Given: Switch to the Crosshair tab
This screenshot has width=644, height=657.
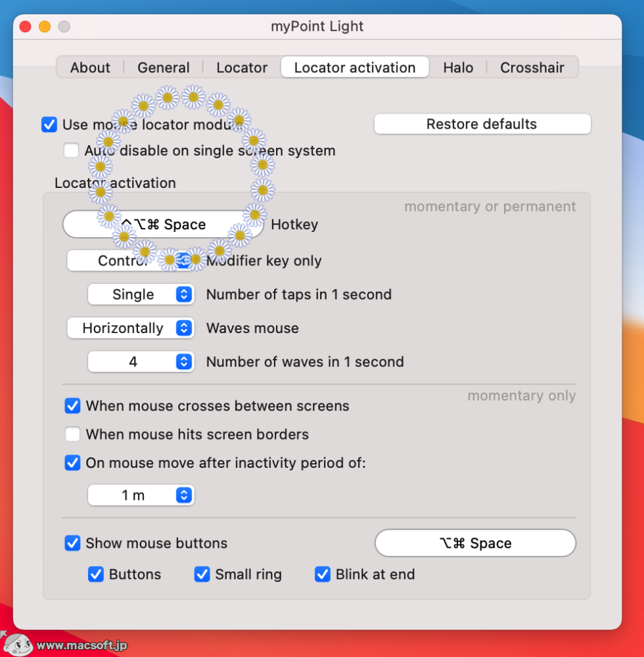Looking at the screenshot, I should (532, 67).
